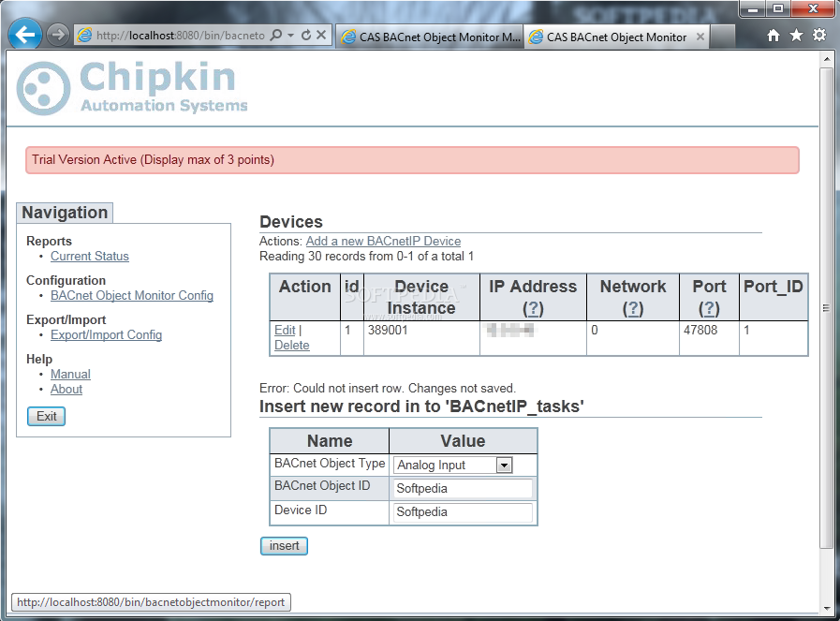Click the 'Could not insert row' error text

(x=388, y=388)
